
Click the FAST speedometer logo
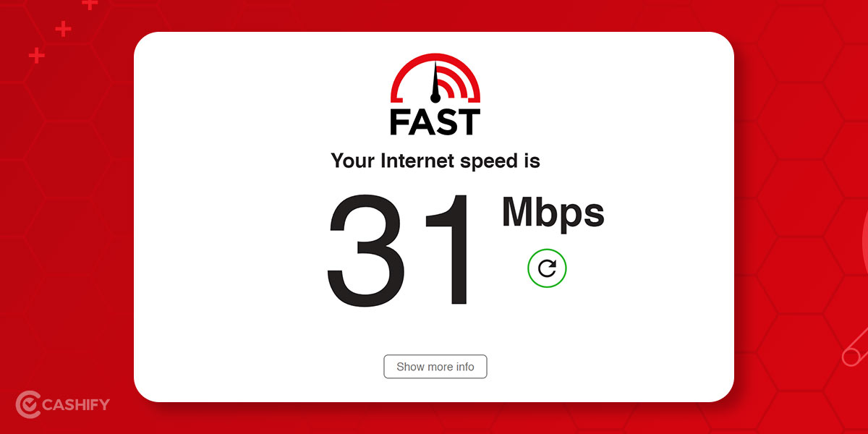pos(435,94)
